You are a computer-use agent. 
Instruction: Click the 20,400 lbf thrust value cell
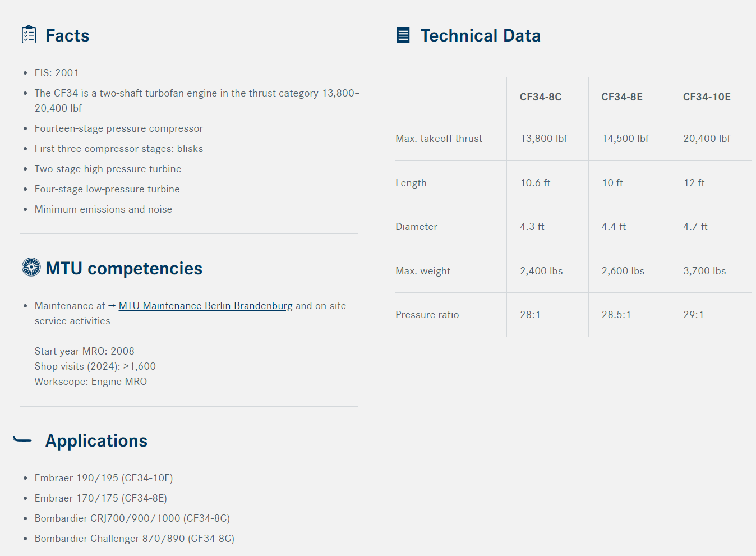pyautogui.click(x=707, y=139)
